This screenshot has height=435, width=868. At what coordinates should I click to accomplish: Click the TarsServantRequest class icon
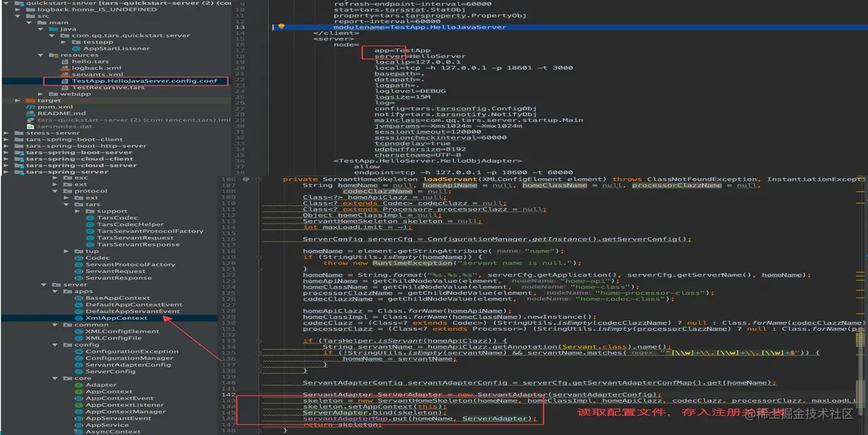(x=90, y=238)
